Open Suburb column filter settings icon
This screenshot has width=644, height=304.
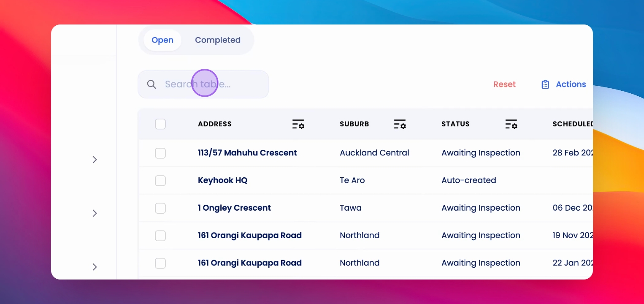coord(400,124)
